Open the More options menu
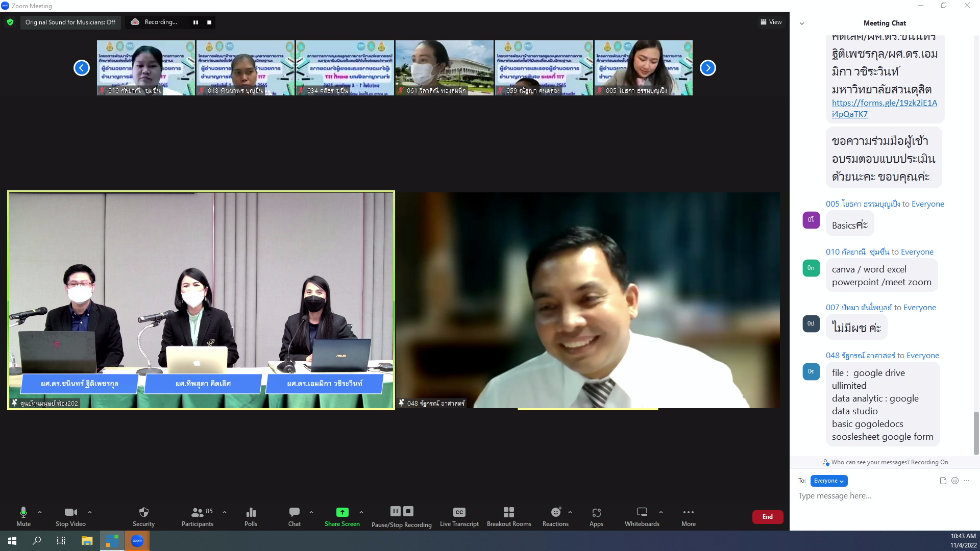This screenshot has height=551, width=980. point(688,512)
